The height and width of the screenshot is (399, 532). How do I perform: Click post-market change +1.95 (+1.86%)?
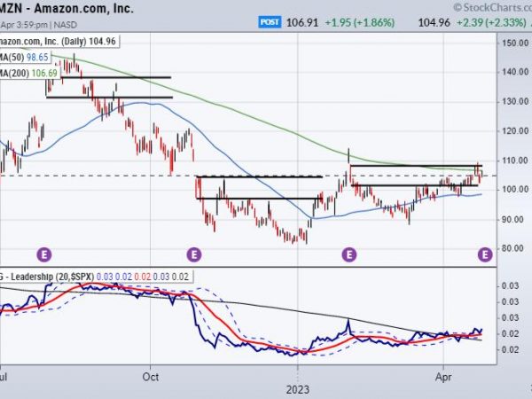360,23
